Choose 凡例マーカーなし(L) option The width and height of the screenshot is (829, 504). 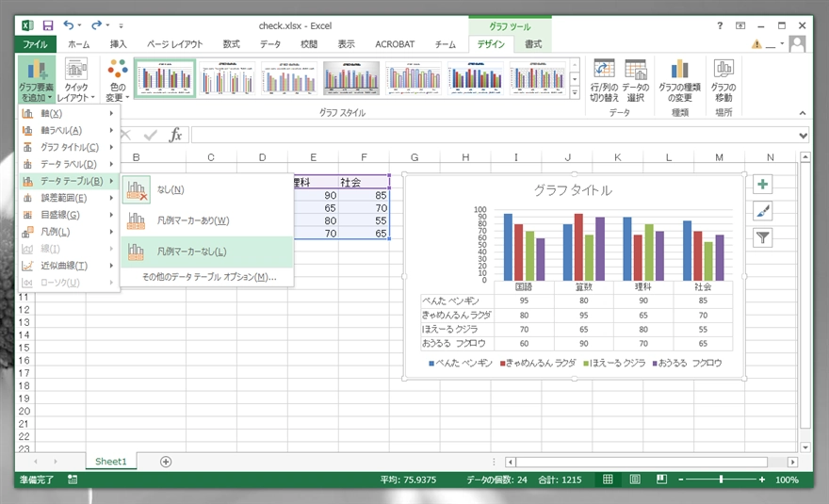(207, 252)
